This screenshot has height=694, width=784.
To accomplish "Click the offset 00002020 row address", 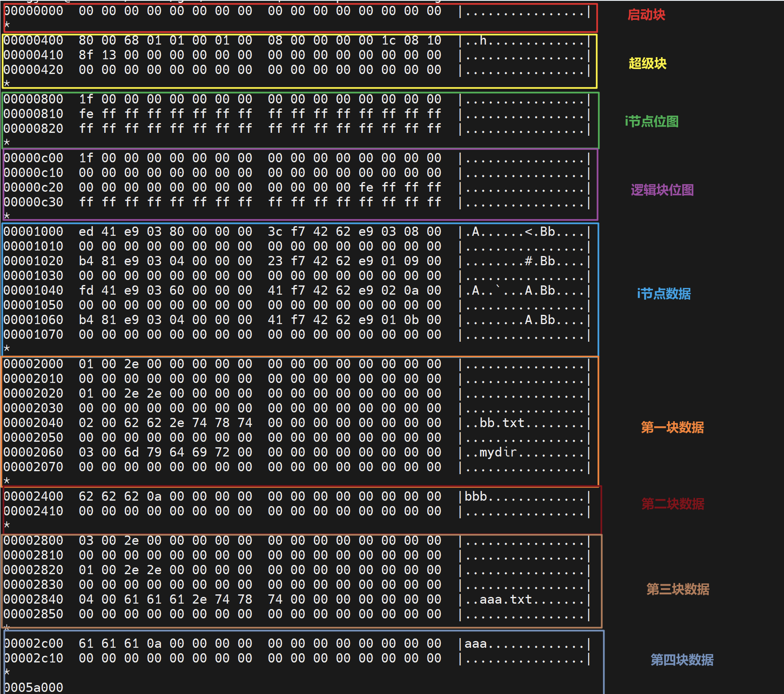I will coord(33,393).
